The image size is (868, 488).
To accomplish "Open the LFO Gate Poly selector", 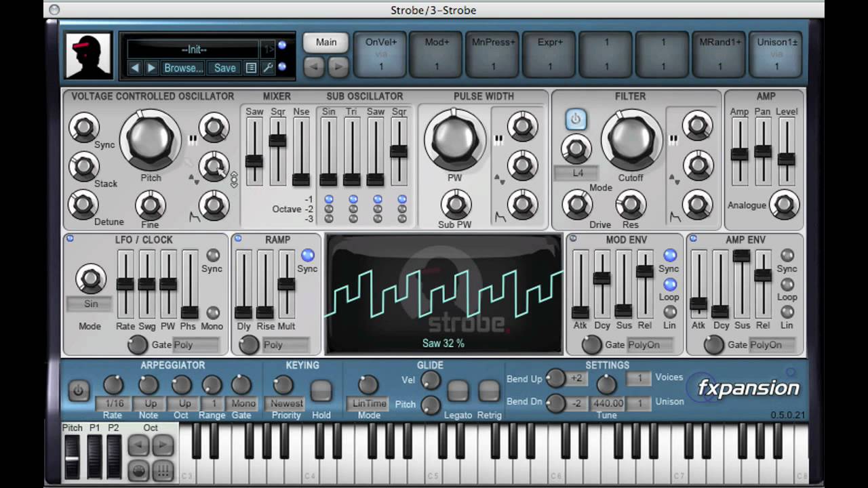I will 196,344.
